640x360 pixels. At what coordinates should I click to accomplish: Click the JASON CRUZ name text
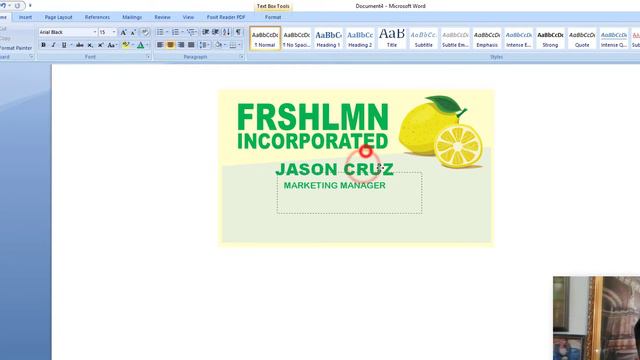(334, 169)
